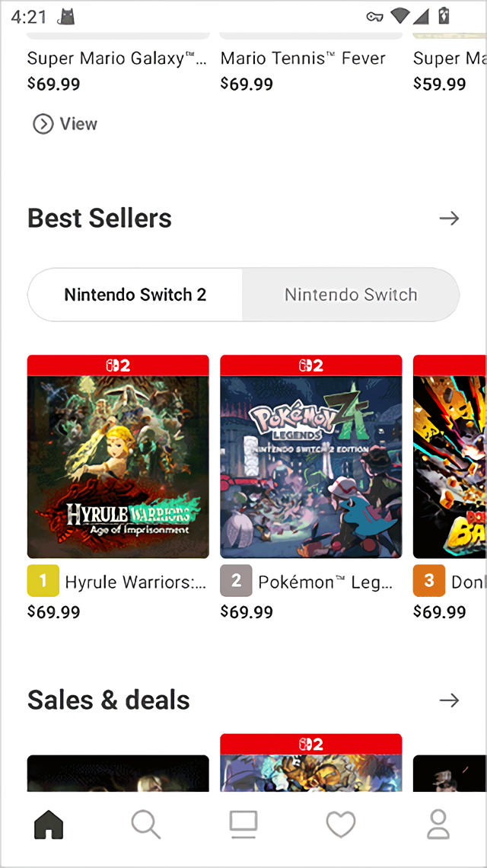Open Super Mario Galaxy title link

click(x=117, y=58)
